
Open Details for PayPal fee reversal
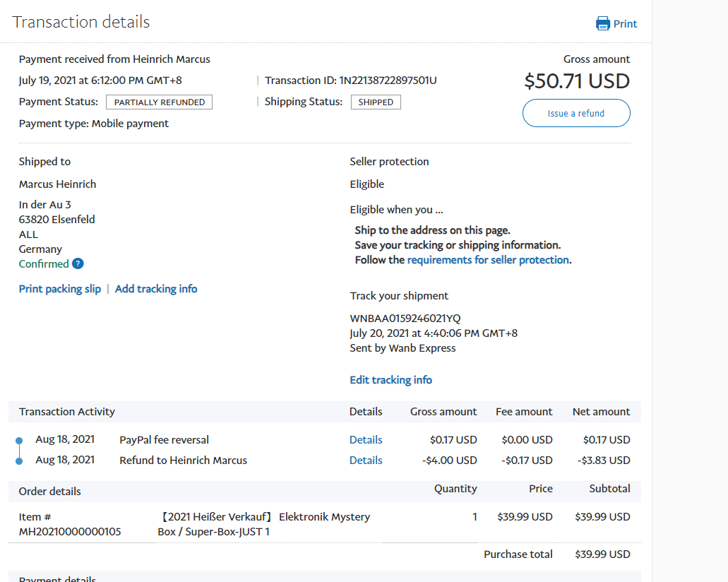(366, 440)
